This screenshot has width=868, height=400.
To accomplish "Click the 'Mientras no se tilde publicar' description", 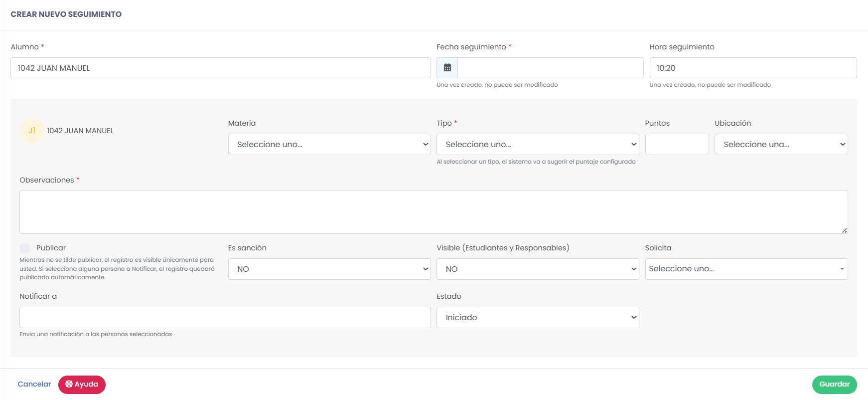I will 117,268.
